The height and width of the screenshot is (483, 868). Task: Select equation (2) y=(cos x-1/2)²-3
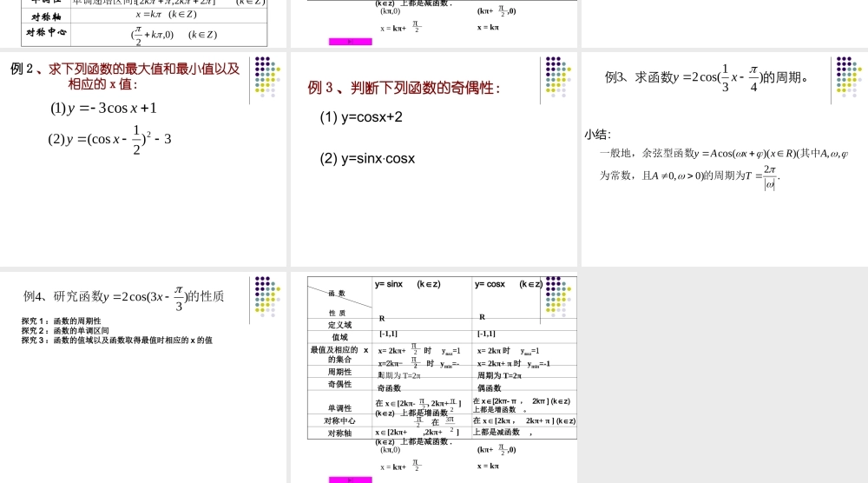pos(109,140)
